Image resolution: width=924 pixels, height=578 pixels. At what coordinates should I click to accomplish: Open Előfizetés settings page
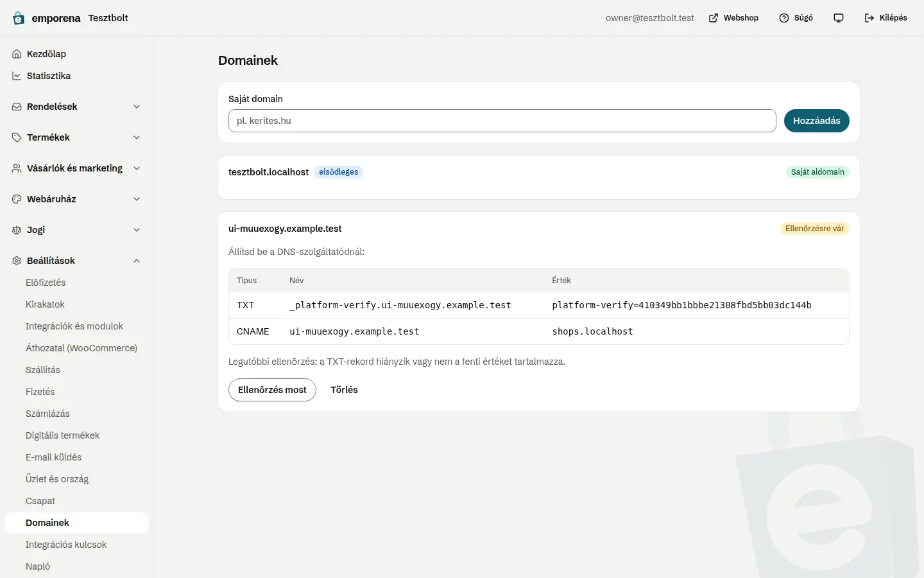[x=76, y=283]
